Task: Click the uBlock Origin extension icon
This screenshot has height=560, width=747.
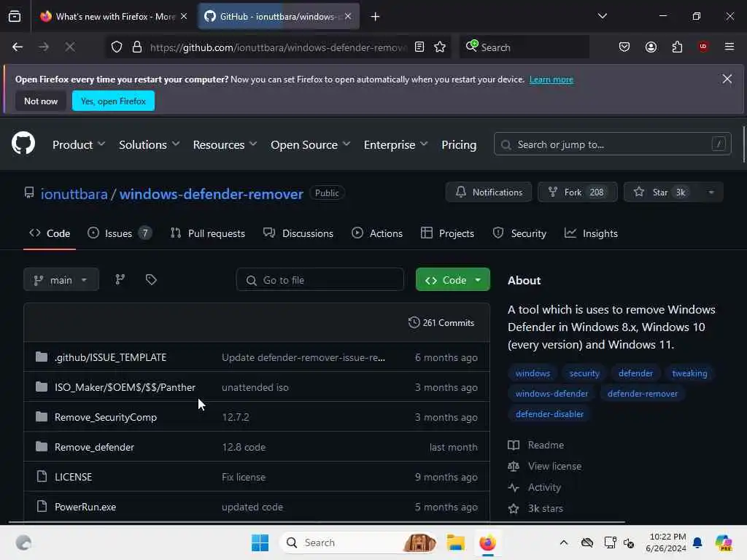Action: 703,46
